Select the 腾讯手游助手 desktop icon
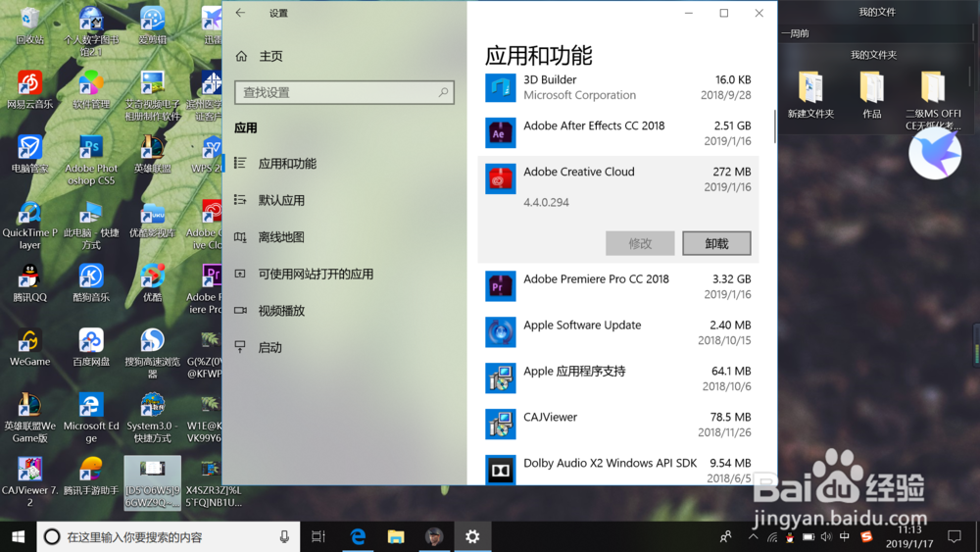Screen dimensions: 980x552 click(91, 477)
